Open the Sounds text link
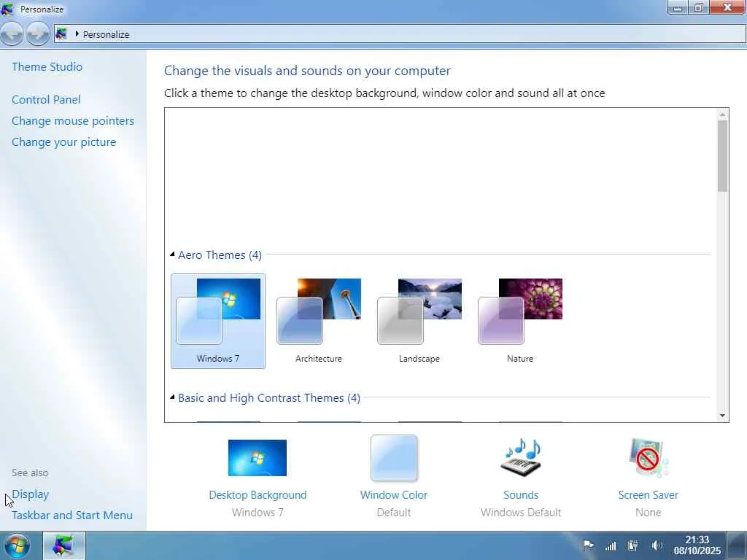The width and height of the screenshot is (747, 560). 521,495
